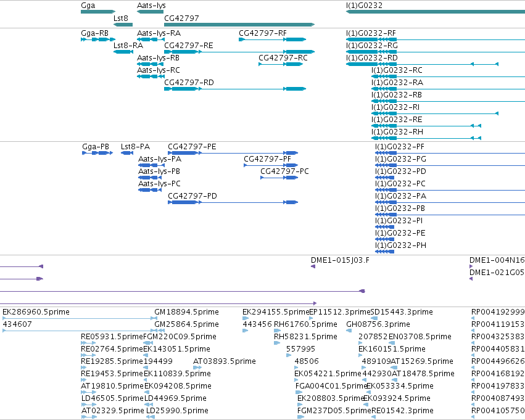Viewport: 525px width, 420px height.
Task: Select the Gga-PB protein label
Action: tap(96, 147)
